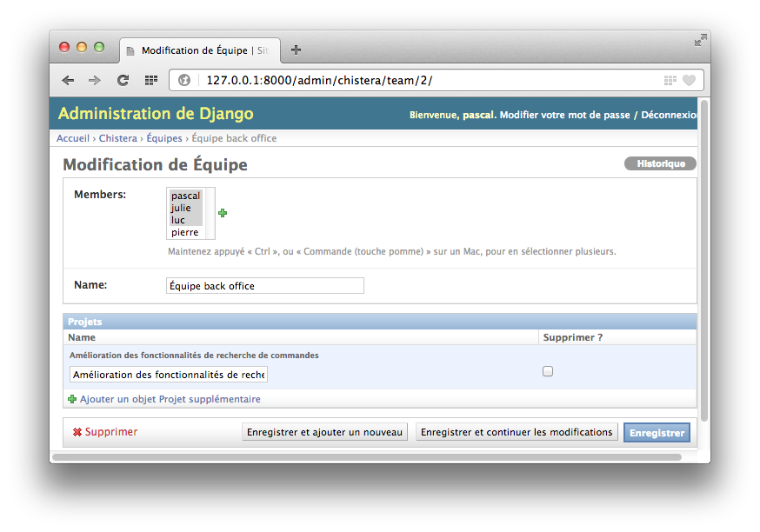Click the heart bookmark icon in address bar
The image size is (760, 532).
pyautogui.click(x=689, y=81)
